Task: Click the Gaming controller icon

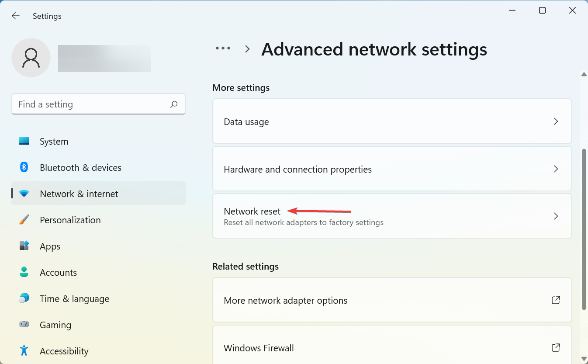Action: [24, 325]
